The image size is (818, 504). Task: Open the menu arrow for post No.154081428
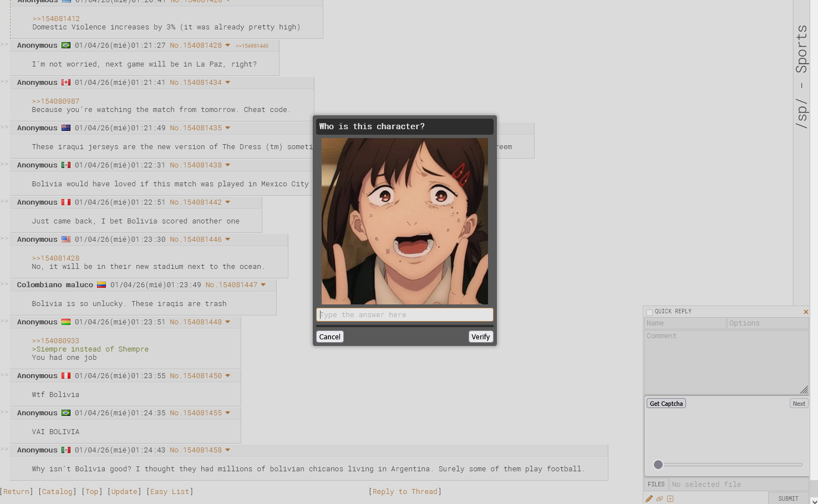227,45
